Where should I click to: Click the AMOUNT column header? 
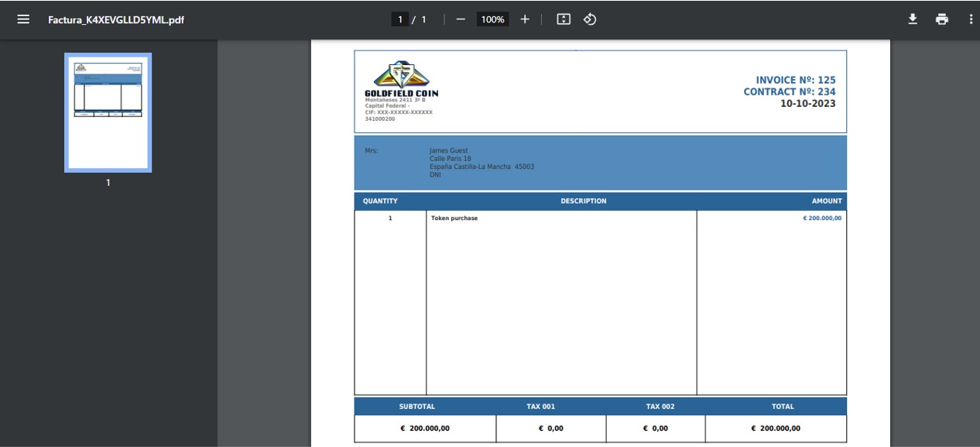coord(826,201)
